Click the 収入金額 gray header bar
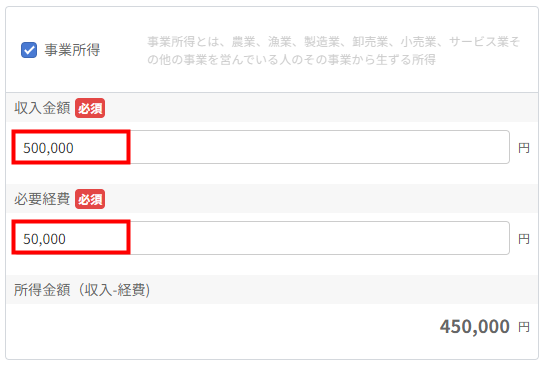This screenshot has width=543, height=367. pos(272,108)
